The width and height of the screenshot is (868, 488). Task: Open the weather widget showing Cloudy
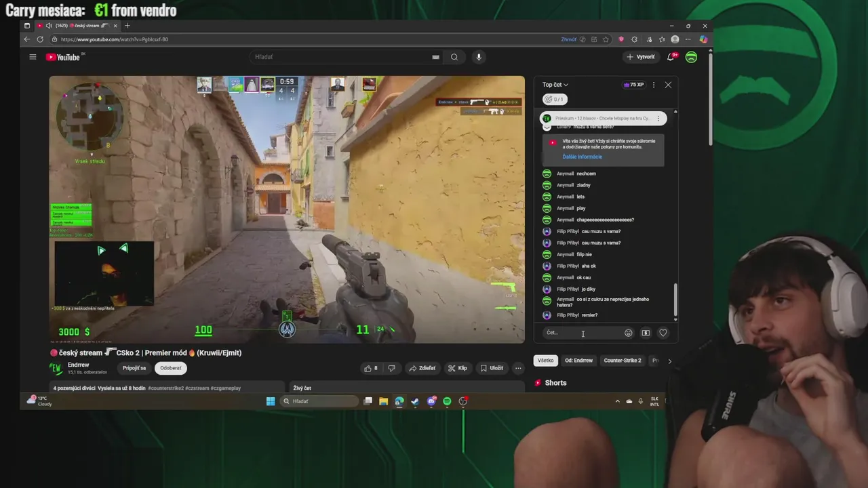(x=39, y=401)
